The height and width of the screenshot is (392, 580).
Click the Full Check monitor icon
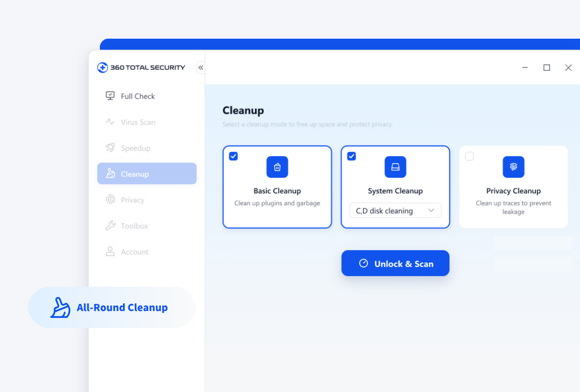coord(110,96)
